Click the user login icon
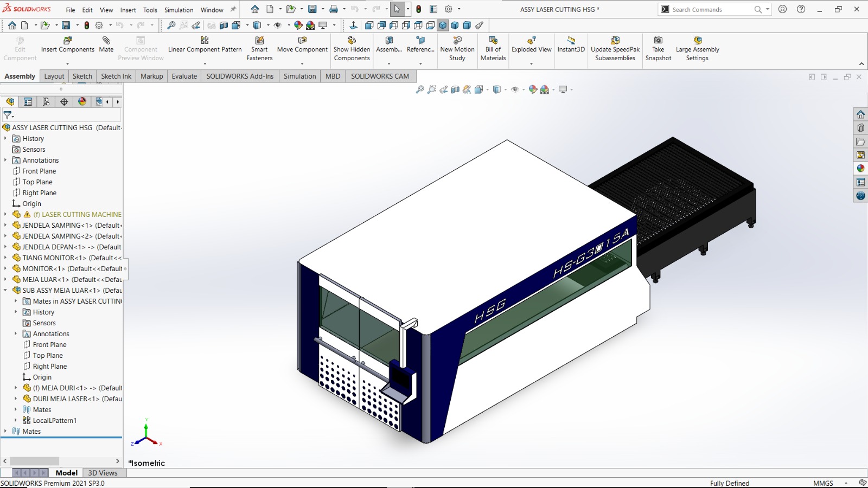Image resolution: width=868 pixels, height=488 pixels. tap(782, 9)
